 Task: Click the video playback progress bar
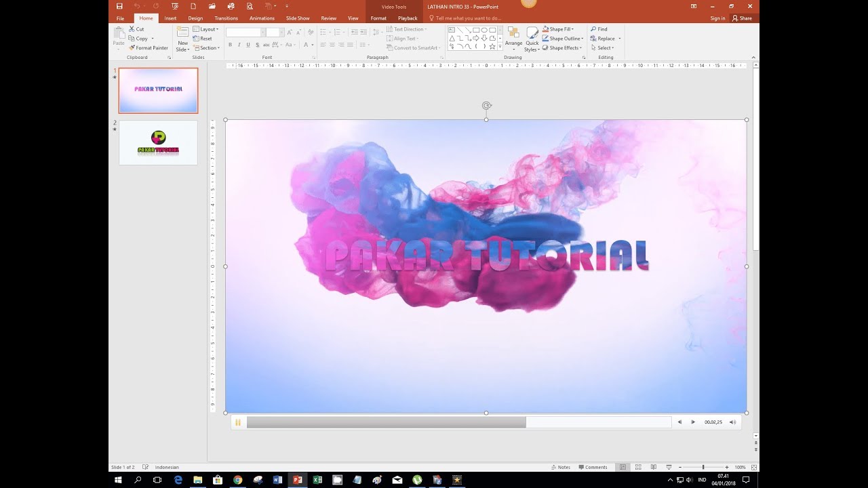pos(459,422)
